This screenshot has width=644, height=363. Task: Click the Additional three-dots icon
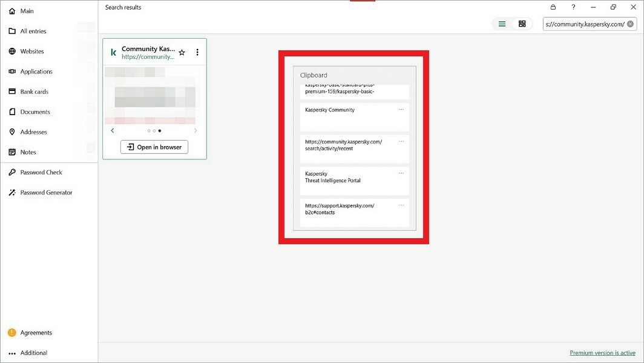(12, 353)
